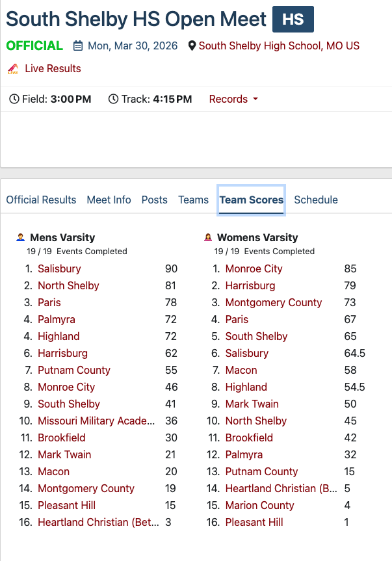
Task: Click the Track time clock icon
Action: 114,99
